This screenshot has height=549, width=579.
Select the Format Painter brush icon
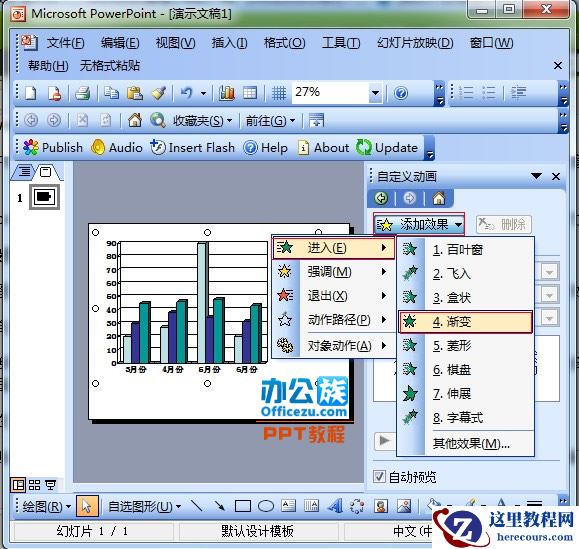pyautogui.click(x=159, y=93)
